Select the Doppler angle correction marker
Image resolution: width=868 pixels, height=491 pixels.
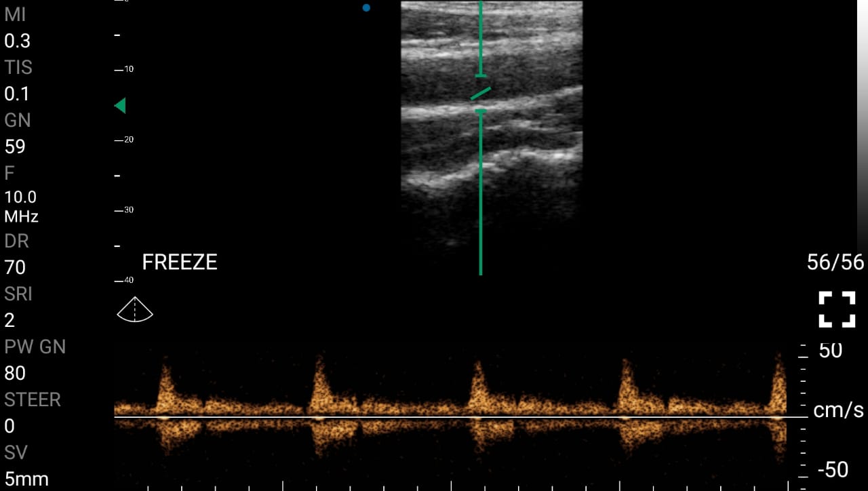[480, 94]
